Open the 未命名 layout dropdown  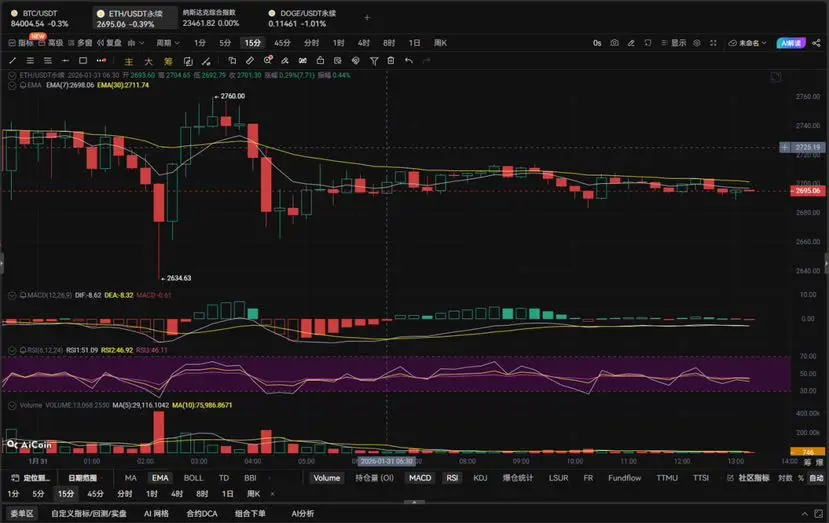pos(747,43)
